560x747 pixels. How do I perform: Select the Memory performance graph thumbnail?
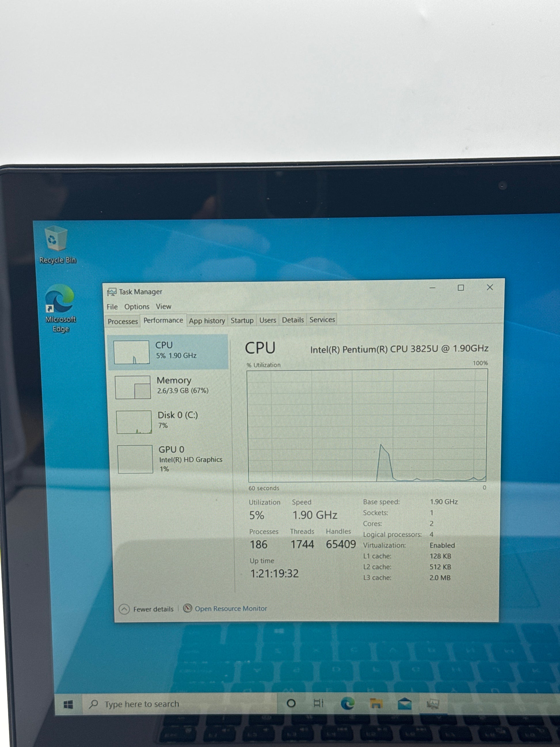tap(133, 387)
